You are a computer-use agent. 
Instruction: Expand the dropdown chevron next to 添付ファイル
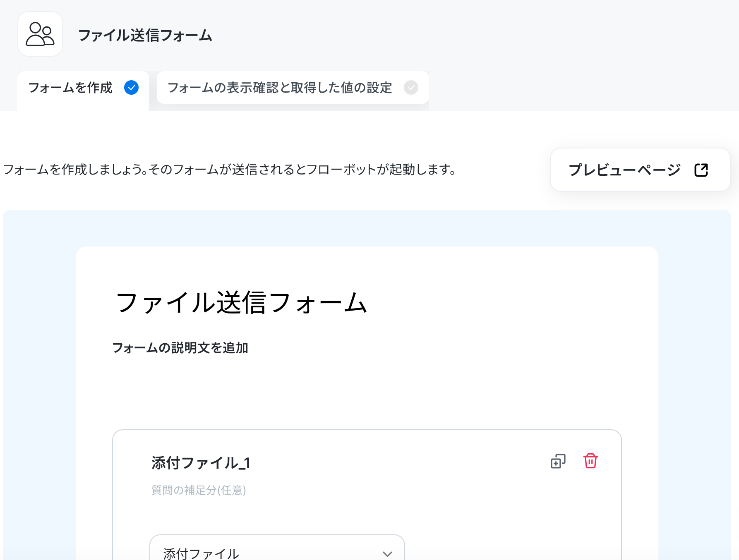click(x=387, y=554)
